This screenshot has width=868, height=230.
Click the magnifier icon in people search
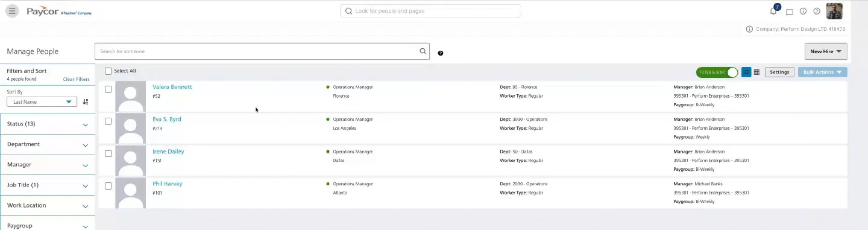coord(423,51)
